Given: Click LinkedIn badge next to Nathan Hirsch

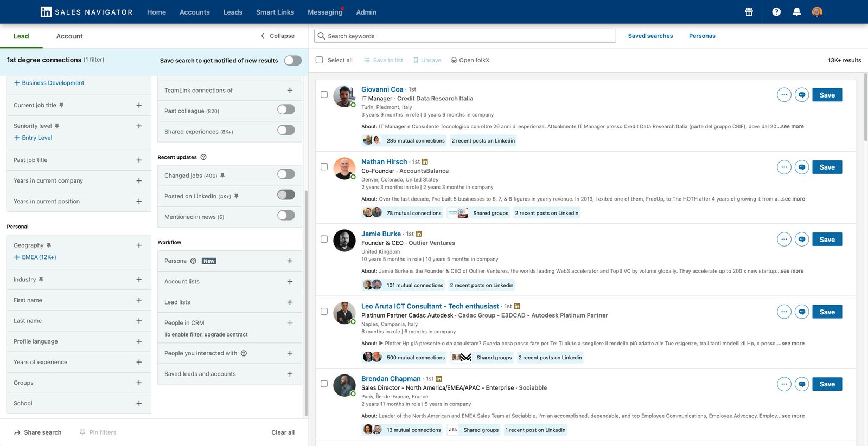Looking at the screenshot, I should click(x=425, y=162).
